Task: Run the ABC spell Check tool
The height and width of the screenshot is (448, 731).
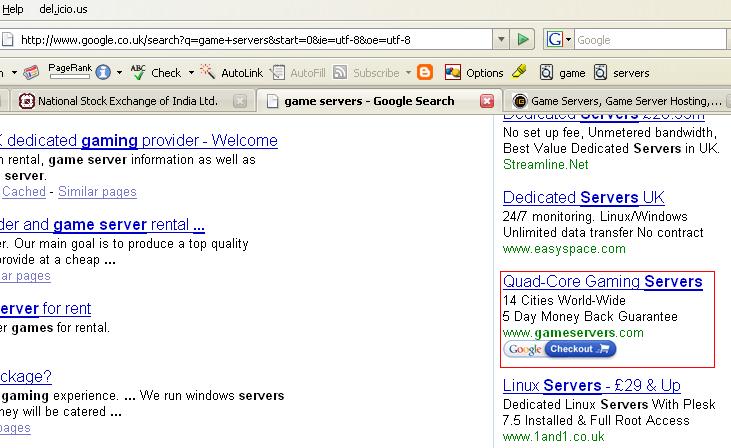Action: (x=156, y=73)
